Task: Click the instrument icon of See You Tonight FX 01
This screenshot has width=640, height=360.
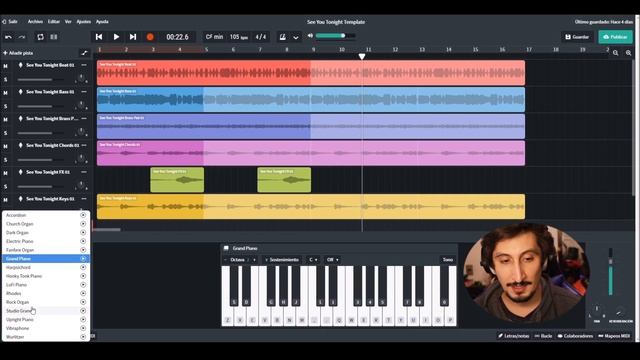Action: point(20,172)
